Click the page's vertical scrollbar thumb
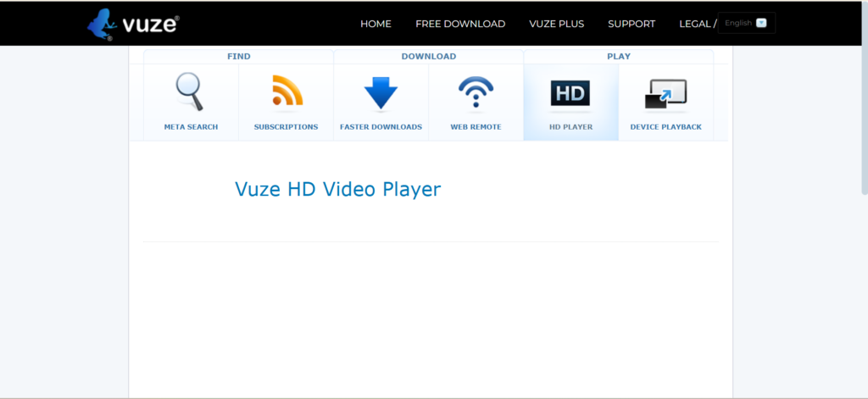868x399 pixels. [864, 97]
